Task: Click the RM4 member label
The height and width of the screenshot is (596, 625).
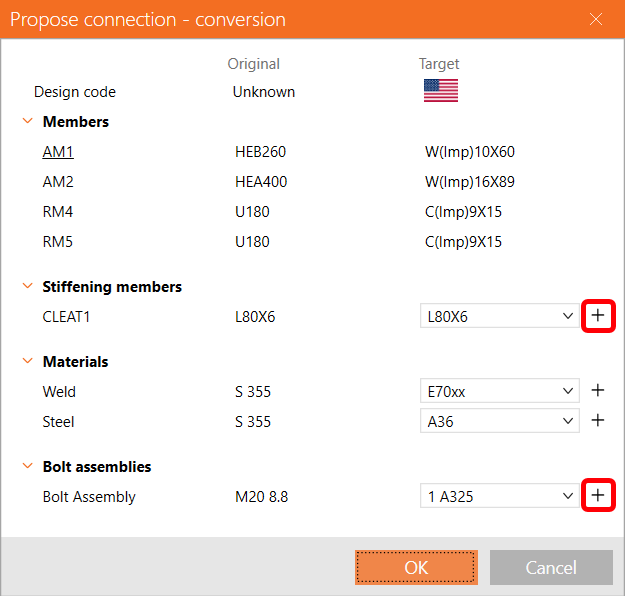Action: 58,212
